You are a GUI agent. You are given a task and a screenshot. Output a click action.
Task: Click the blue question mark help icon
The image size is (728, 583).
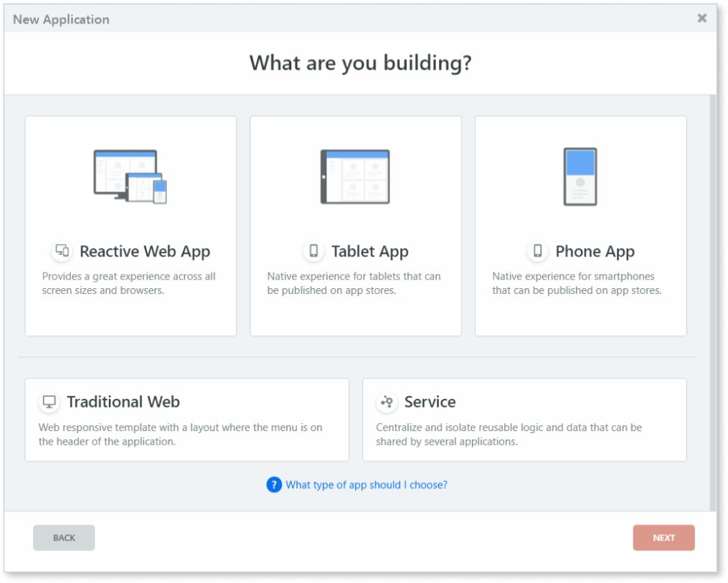point(274,485)
